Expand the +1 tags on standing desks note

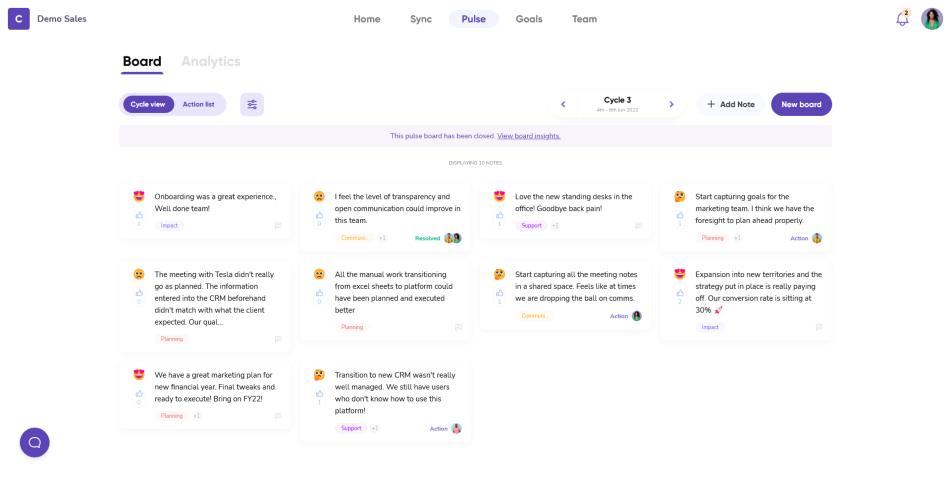click(x=555, y=226)
